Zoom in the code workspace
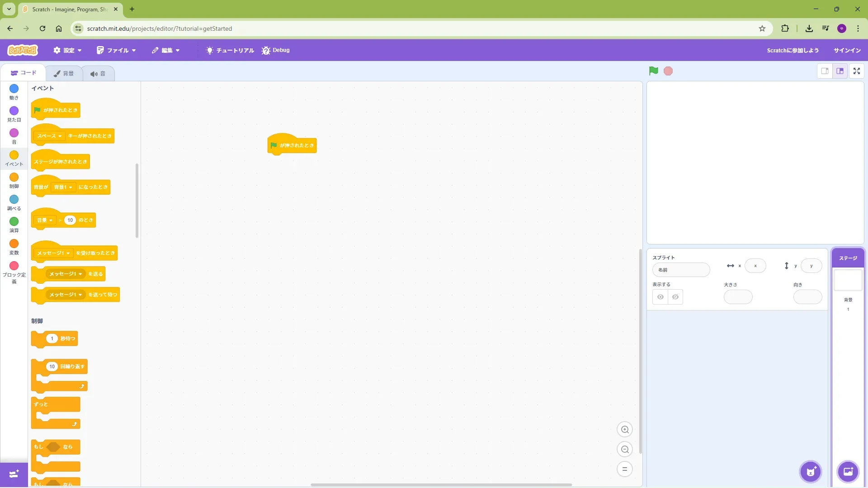The image size is (868, 488). click(625, 430)
